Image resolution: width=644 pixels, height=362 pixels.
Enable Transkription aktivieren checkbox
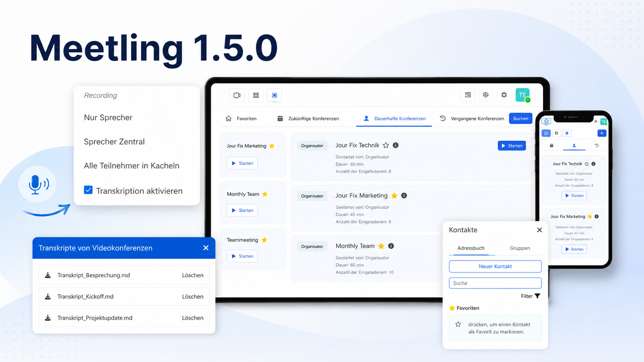click(88, 190)
